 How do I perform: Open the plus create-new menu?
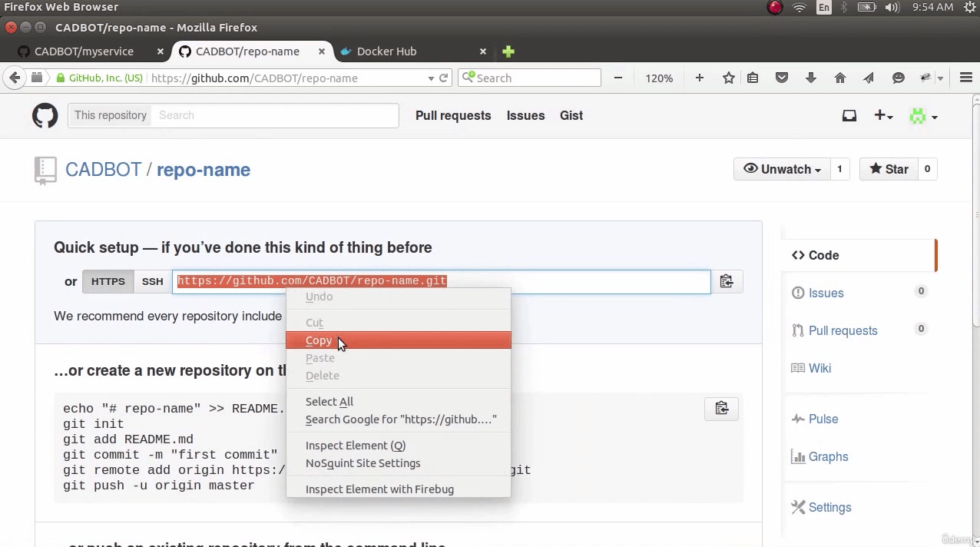[883, 115]
